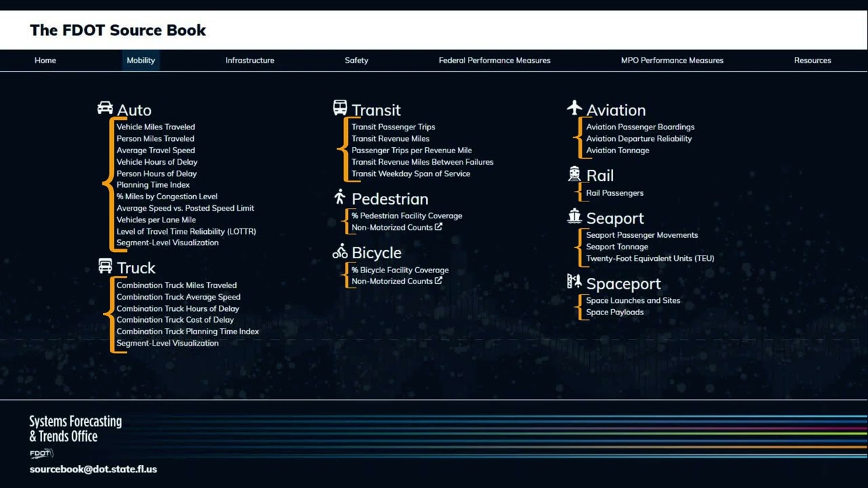Click the Aviation airplane icon

click(x=574, y=108)
